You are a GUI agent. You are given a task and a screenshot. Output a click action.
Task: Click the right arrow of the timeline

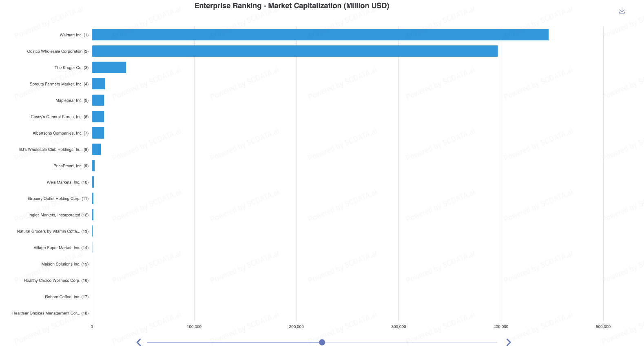(x=508, y=342)
